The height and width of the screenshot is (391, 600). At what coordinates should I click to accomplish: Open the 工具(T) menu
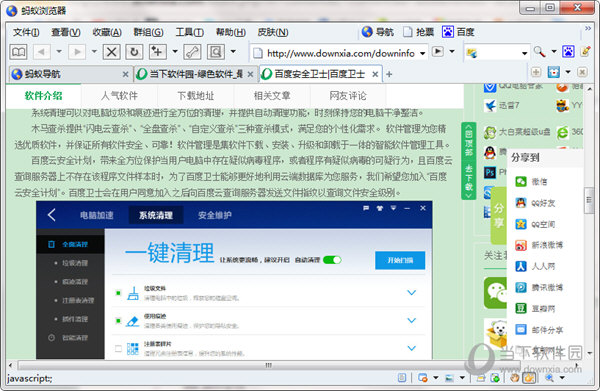189,32
